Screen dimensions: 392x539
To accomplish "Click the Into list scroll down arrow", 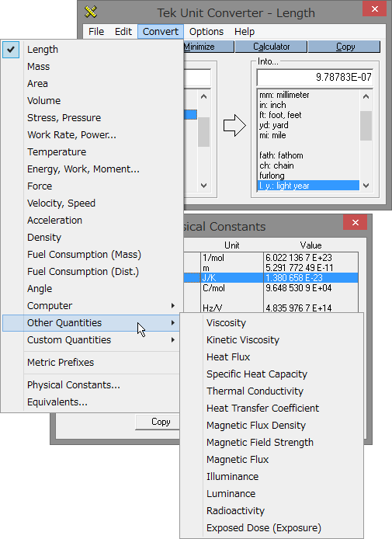I will (366, 186).
